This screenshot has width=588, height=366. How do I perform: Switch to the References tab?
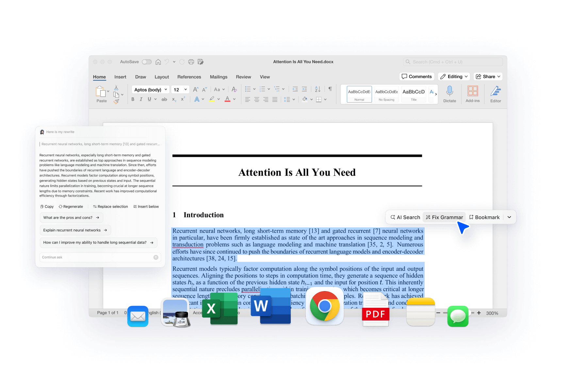[189, 77]
